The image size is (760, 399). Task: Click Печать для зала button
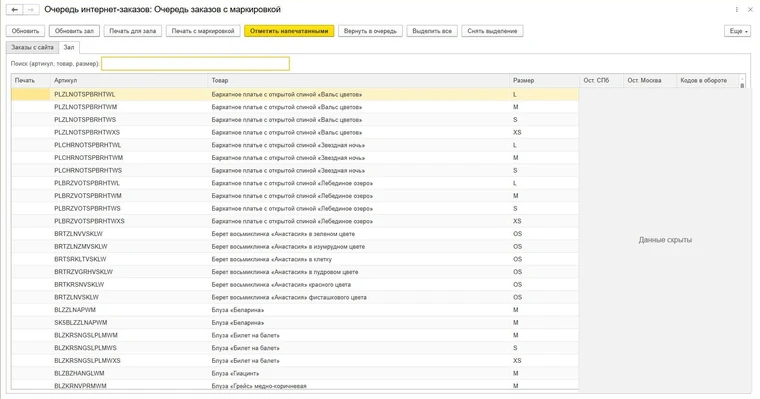132,31
